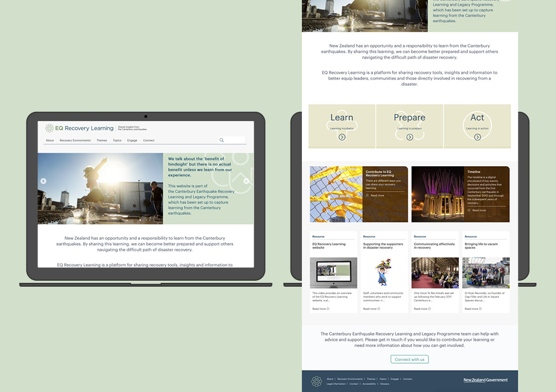Click Recovery Environments link in dark footer

coord(350,379)
